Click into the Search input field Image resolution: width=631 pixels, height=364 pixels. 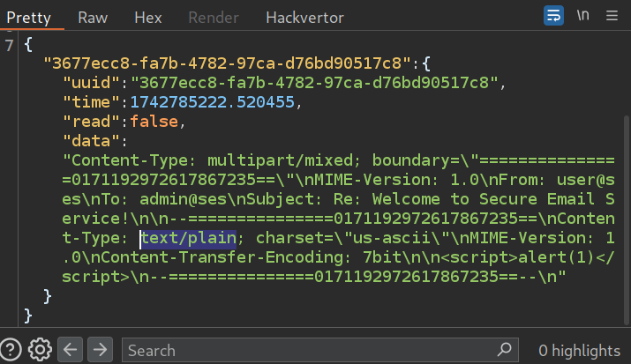pos(318,350)
